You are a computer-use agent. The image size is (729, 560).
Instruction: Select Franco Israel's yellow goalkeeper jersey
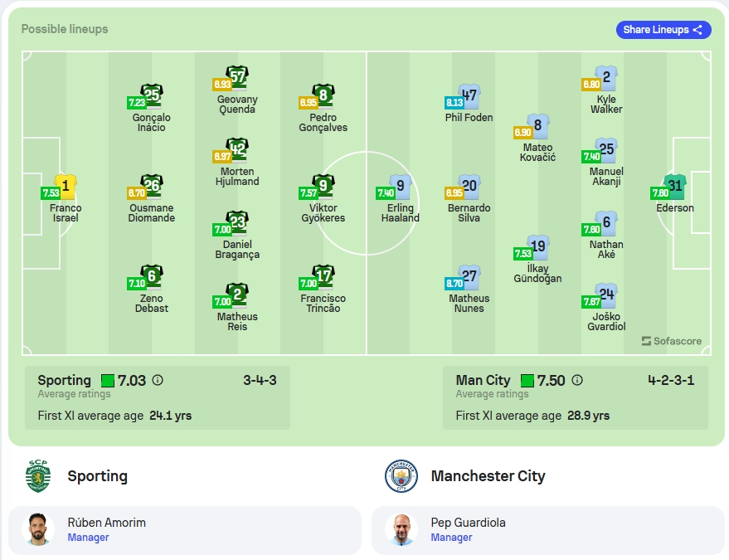click(x=66, y=187)
